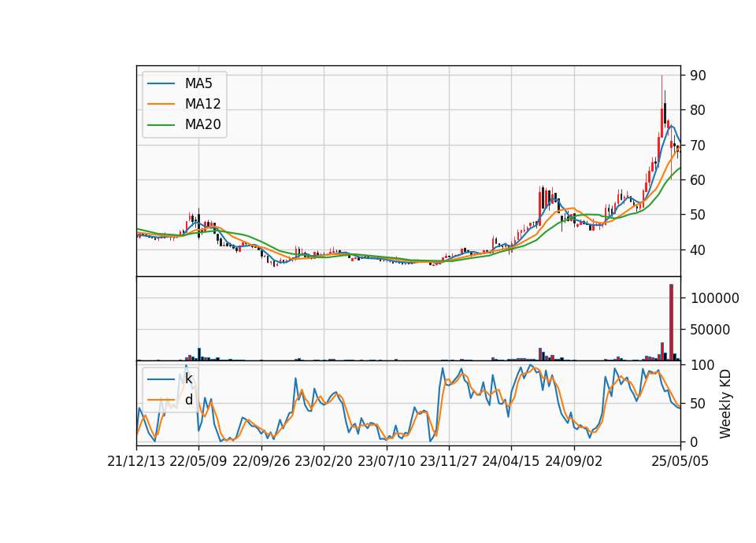
Task: Click the MA20 legend label
Action: pos(202,124)
